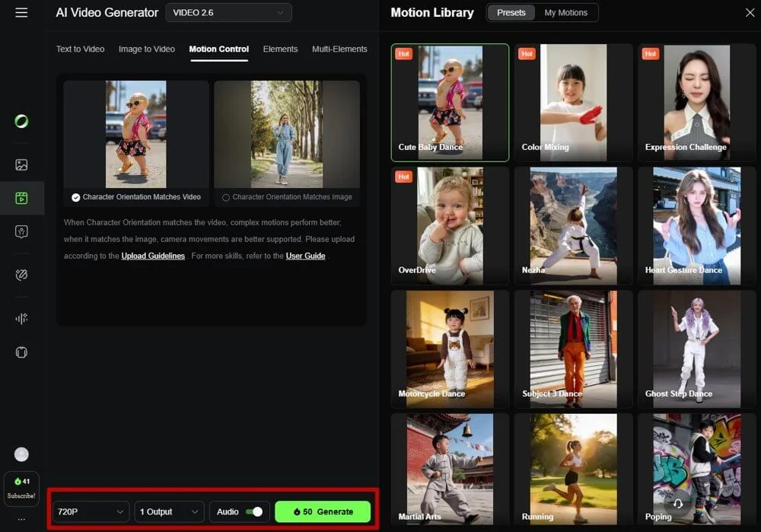
Task: Click the green Generate button
Action: (x=323, y=512)
